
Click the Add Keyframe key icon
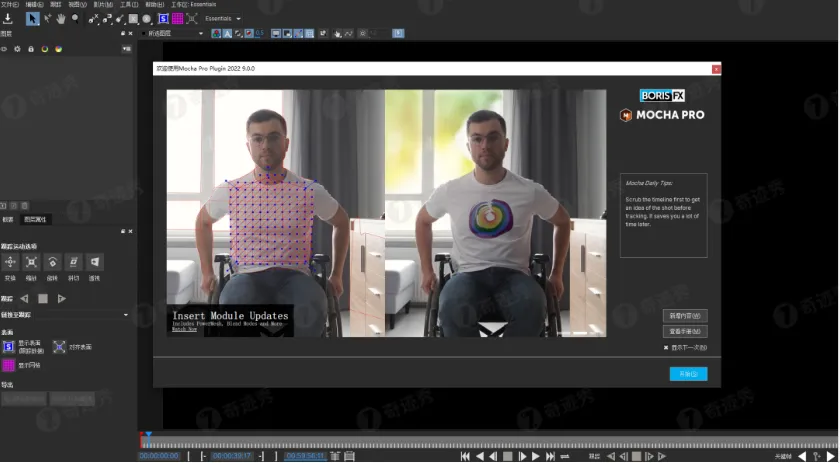coord(817,456)
